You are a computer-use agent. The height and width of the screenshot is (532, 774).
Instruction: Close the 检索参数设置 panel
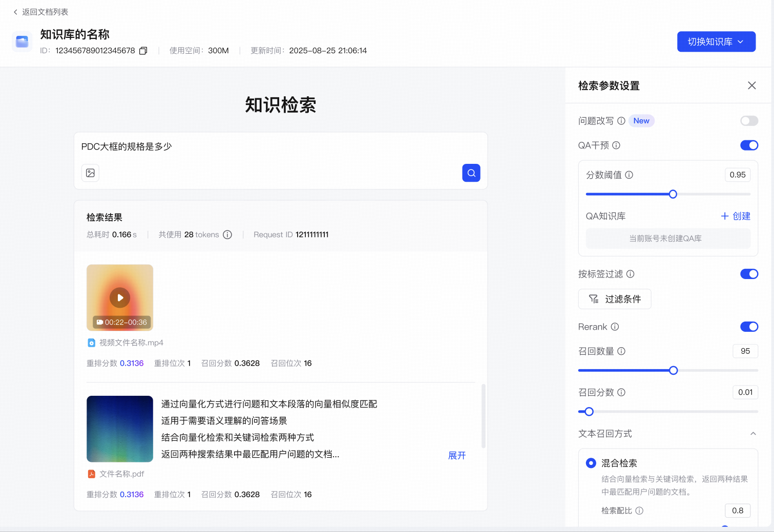tap(751, 86)
